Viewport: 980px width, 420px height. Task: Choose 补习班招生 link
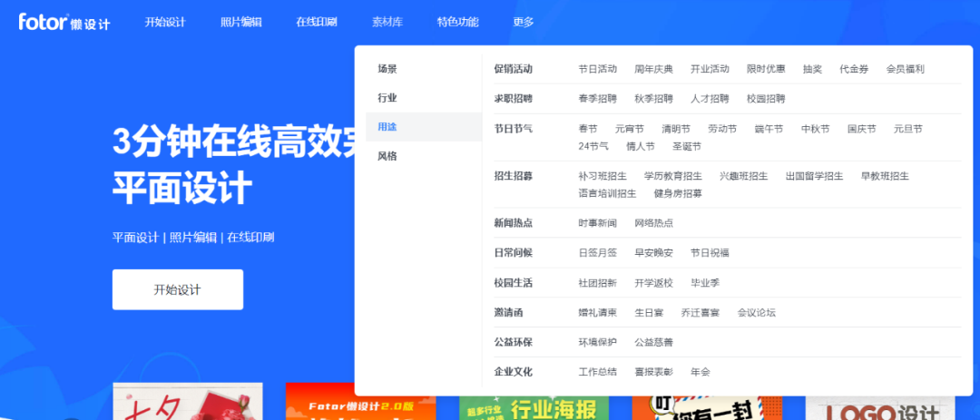(603, 176)
